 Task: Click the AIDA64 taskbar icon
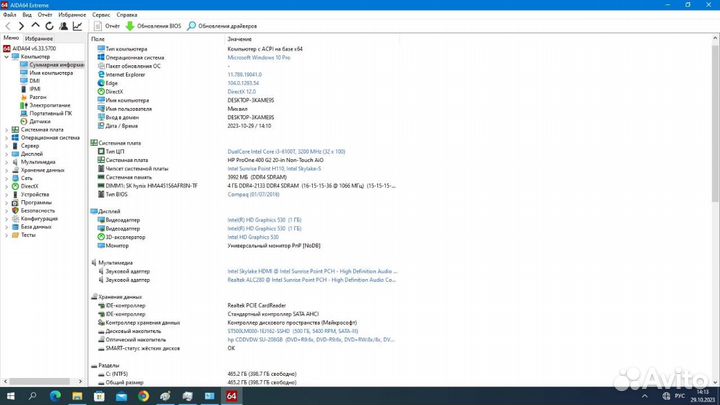point(231,396)
